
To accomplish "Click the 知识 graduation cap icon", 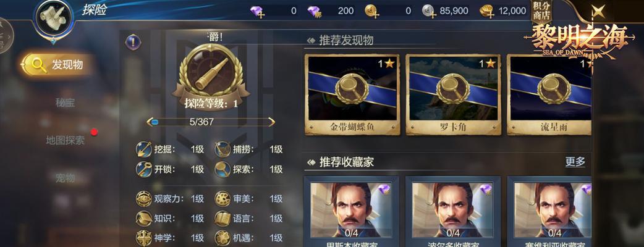I will point(144,218).
